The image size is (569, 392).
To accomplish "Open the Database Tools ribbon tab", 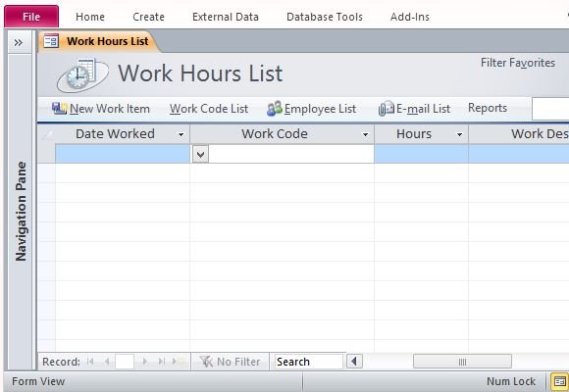I will coord(325,17).
